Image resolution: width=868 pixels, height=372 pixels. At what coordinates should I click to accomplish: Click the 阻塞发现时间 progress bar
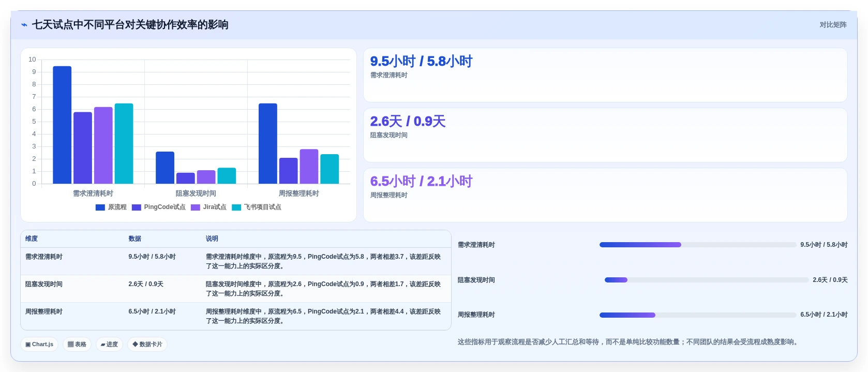click(x=707, y=280)
